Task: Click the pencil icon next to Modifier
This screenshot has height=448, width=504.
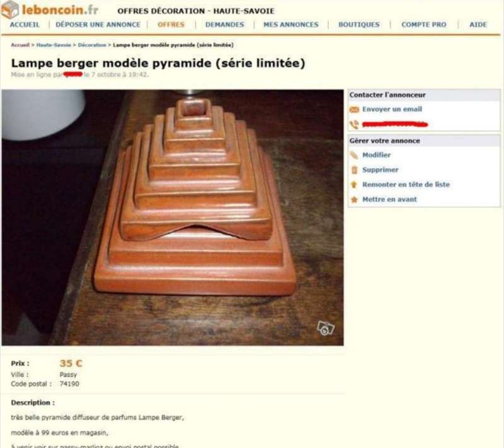Action: (x=354, y=155)
